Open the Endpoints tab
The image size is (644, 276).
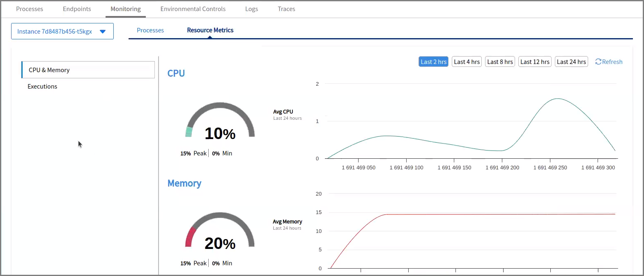click(x=77, y=9)
